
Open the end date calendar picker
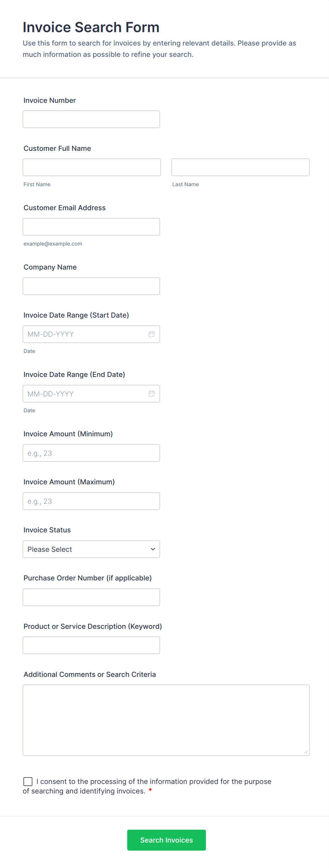(152, 393)
